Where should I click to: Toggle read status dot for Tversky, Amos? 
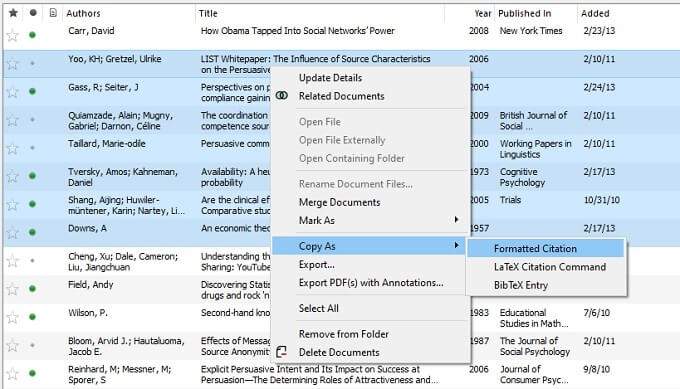(x=33, y=176)
